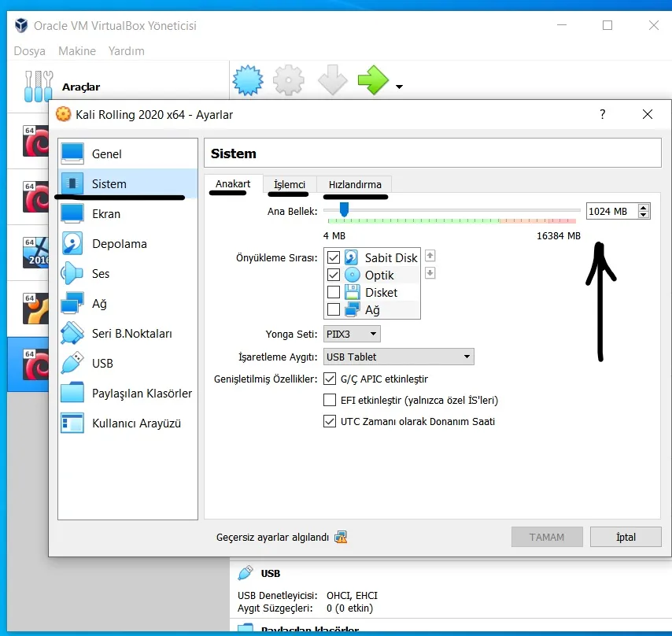
Task: Click the Araçlar tools icon in VirtualBox Manager
Action: tap(39, 86)
